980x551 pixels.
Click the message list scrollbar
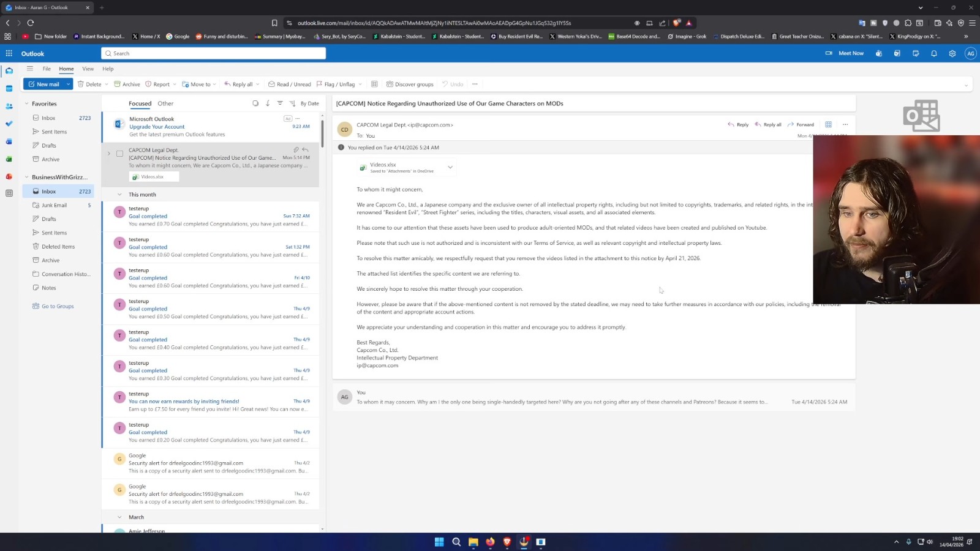click(x=322, y=135)
